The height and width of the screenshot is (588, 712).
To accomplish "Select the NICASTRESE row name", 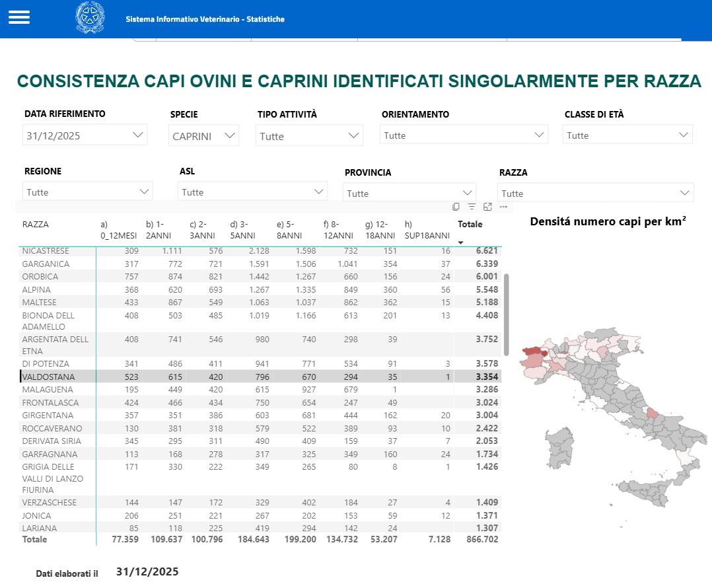I will tap(46, 250).
